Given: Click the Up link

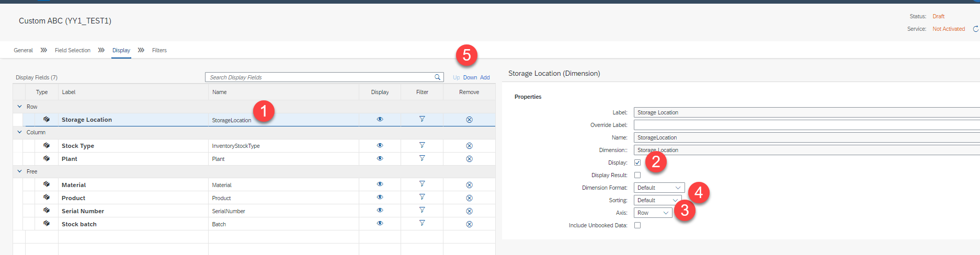Looking at the screenshot, I should pos(457,77).
